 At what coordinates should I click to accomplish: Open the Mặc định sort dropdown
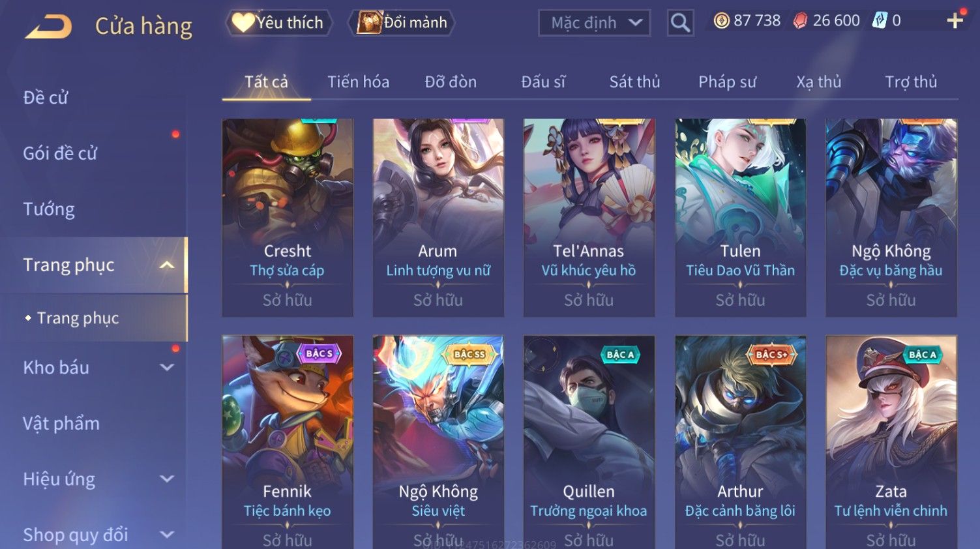coord(595,23)
